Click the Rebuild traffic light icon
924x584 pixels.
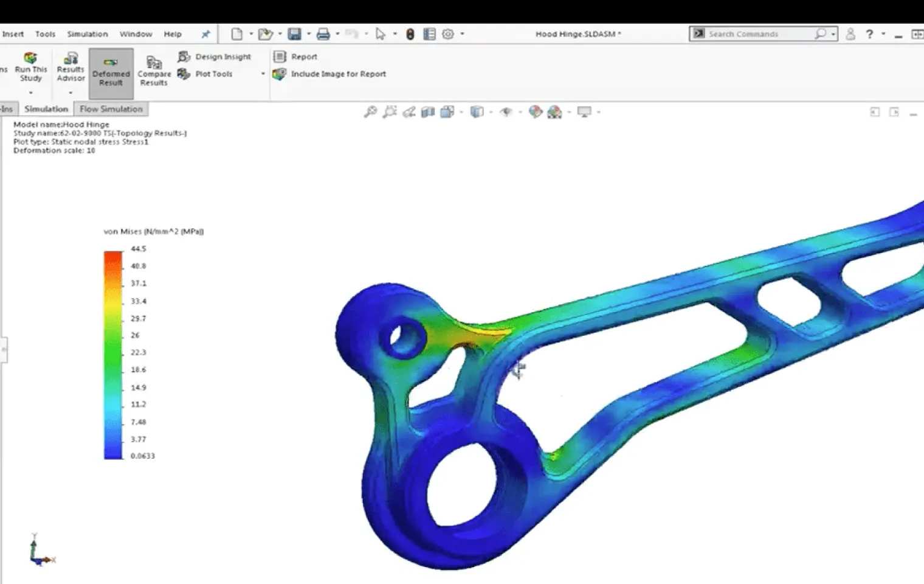(410, 34)
